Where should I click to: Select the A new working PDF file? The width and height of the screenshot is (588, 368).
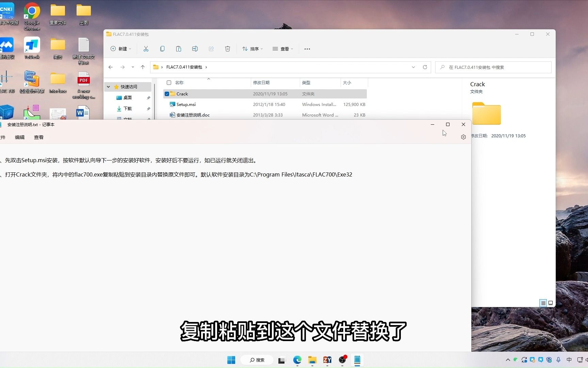(84, 85)
